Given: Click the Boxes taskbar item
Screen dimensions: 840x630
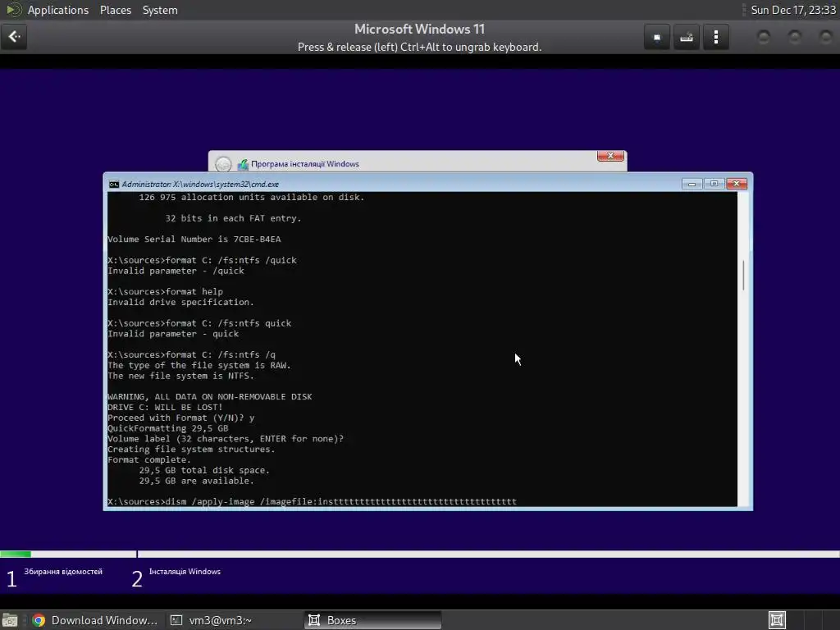Looking at the screenshot, I should pyautogui.click(x=373, y=620).
